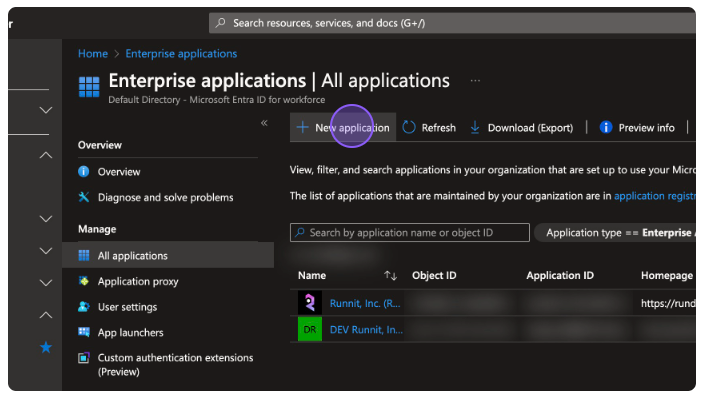Click the New application button

click(343, 128)
